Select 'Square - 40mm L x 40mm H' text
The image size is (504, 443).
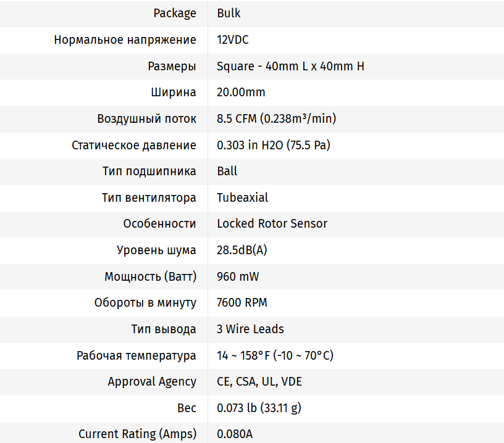tap(290, 66)
